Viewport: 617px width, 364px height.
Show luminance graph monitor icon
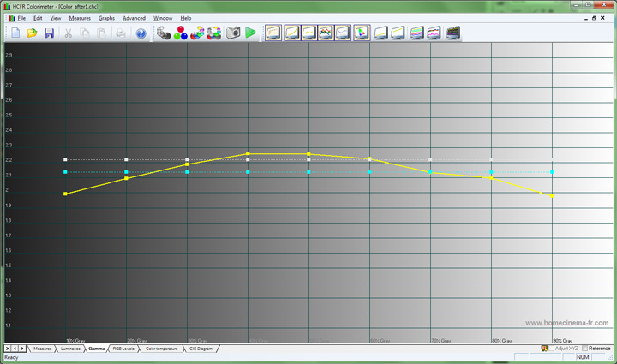pyautogui.click(x=292, y=33)
